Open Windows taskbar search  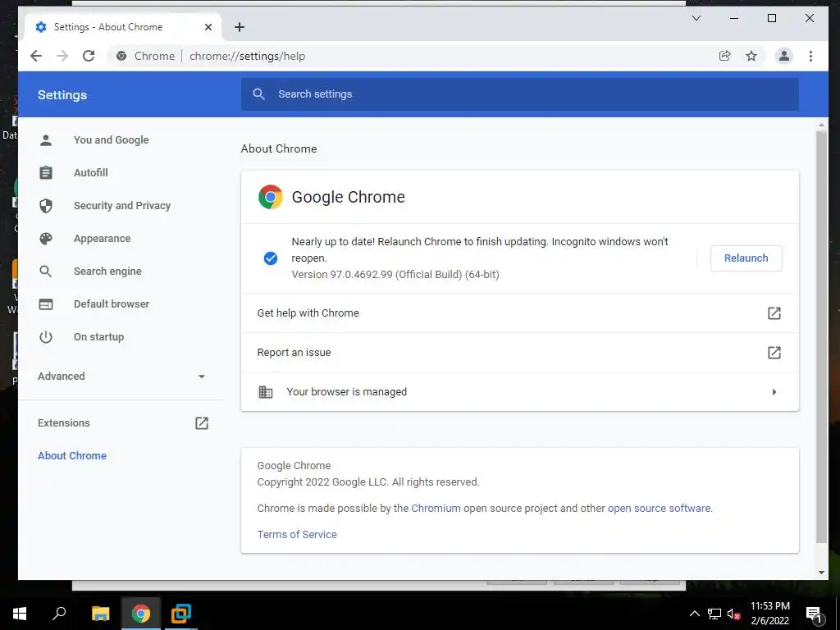[59, 614]
